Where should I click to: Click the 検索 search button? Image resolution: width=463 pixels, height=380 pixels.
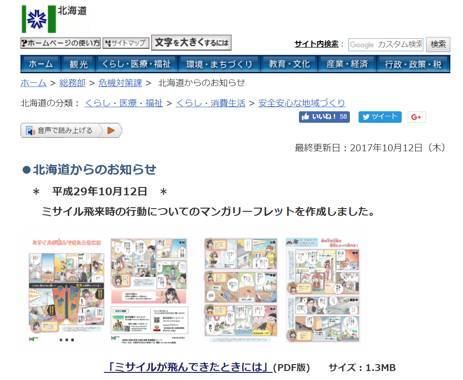pos(438,44)
